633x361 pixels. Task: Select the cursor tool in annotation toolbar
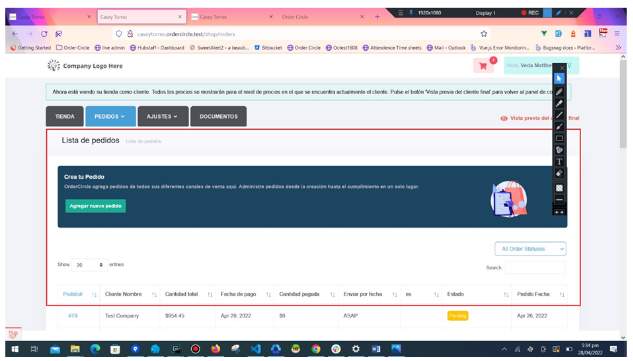(559, 78)
